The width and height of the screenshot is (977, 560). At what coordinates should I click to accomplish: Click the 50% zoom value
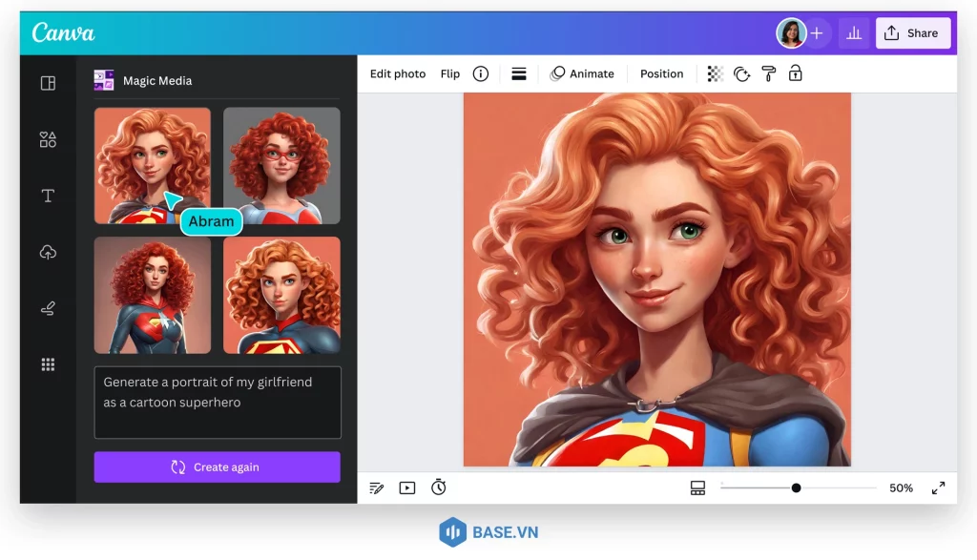901,487
